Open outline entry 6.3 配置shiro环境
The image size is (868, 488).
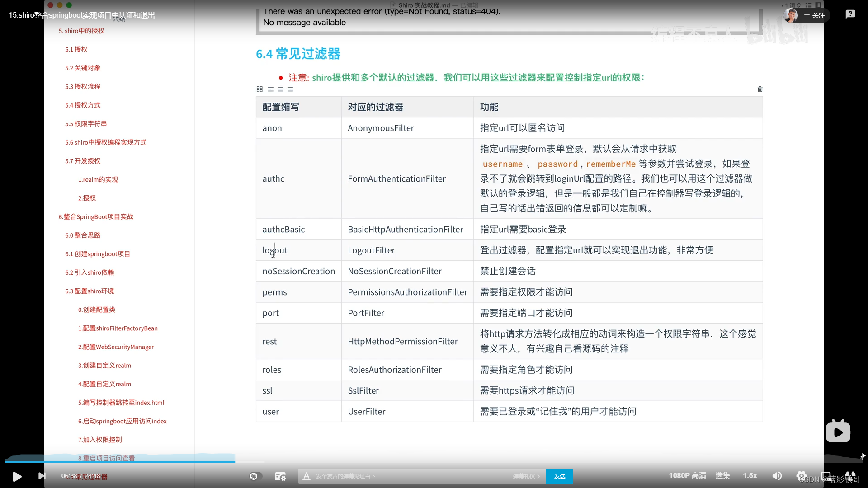[90, 291]
